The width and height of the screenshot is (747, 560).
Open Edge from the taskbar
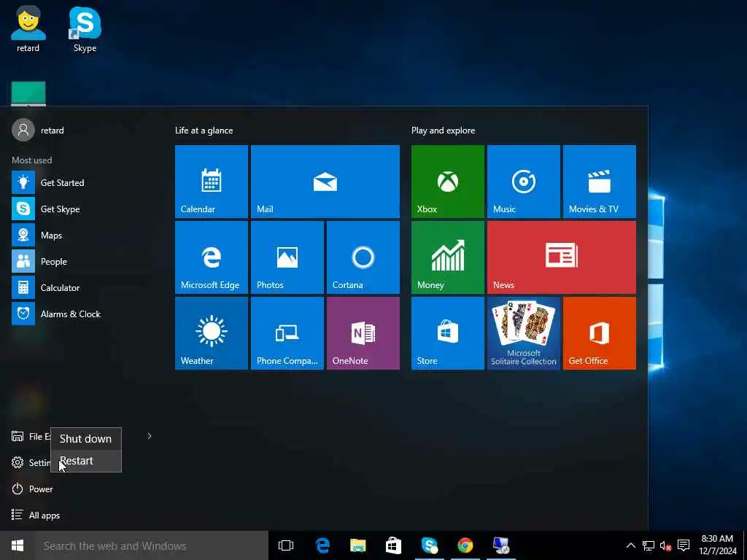point(322,545)
